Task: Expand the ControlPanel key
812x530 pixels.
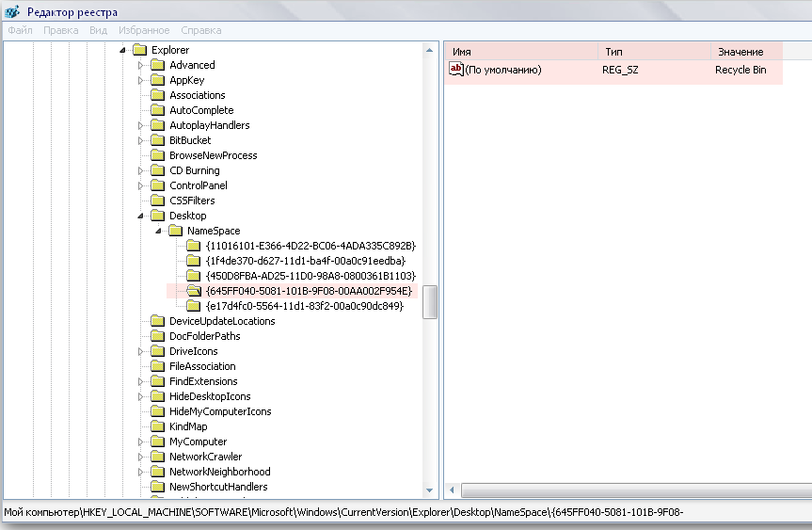Action: 140,185
